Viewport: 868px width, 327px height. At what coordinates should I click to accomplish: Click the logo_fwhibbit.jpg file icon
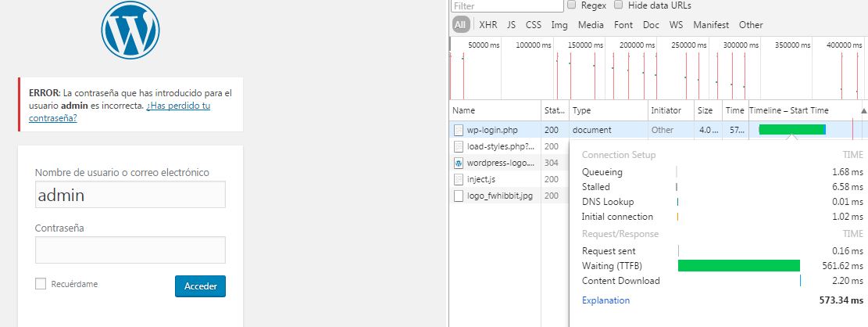459,196
